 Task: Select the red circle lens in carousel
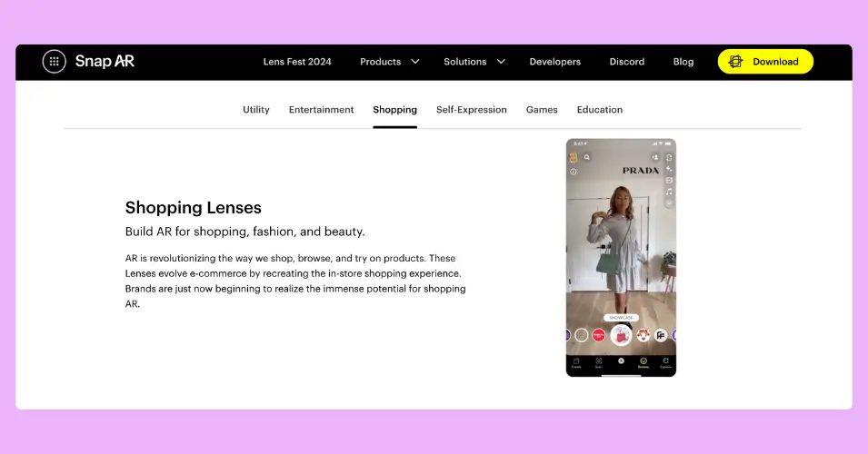(598, 335)
